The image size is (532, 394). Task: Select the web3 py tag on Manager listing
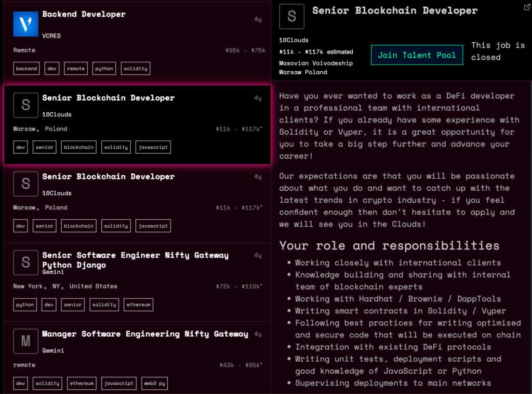coord(154,384)
